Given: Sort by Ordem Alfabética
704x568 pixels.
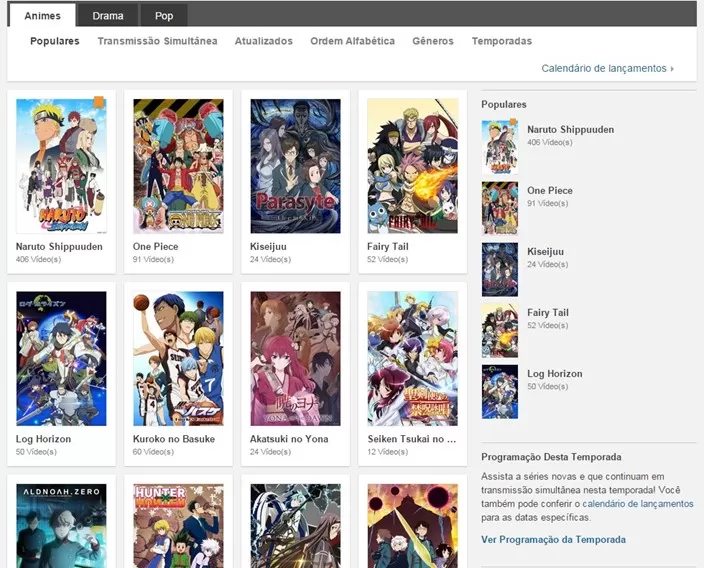Looking at the screenshot, I should tap(352, 41).
